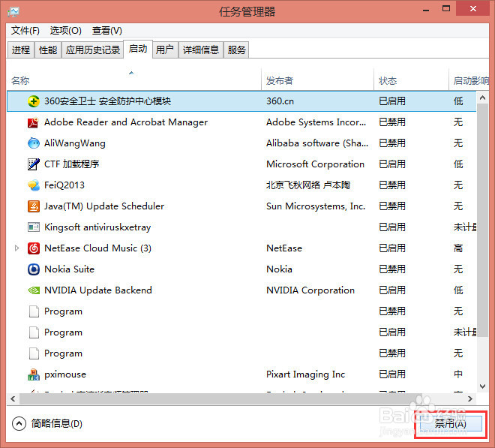Select the NVIDIA Update Backend entry
495x448 pixels.
click(x=241, y=290)
